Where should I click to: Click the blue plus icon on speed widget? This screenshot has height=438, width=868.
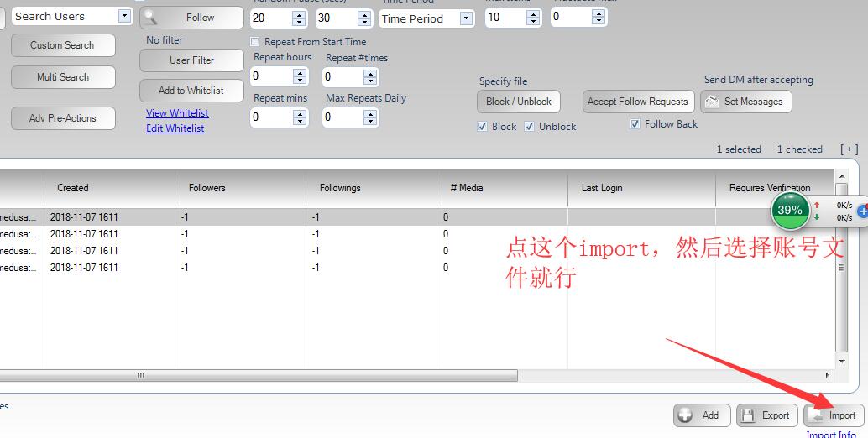[x=862, y=211]
